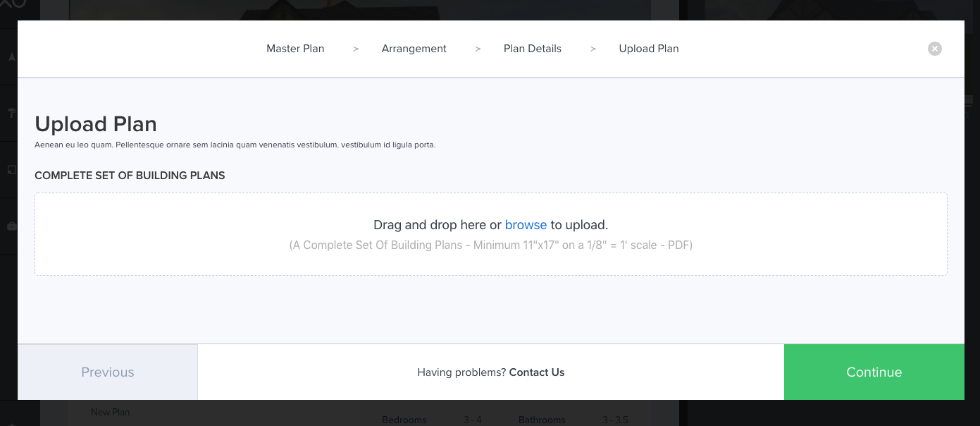Screen dimensions: 980x426
Task: Proceed with the green Continue button
Action: coord(874,372)
